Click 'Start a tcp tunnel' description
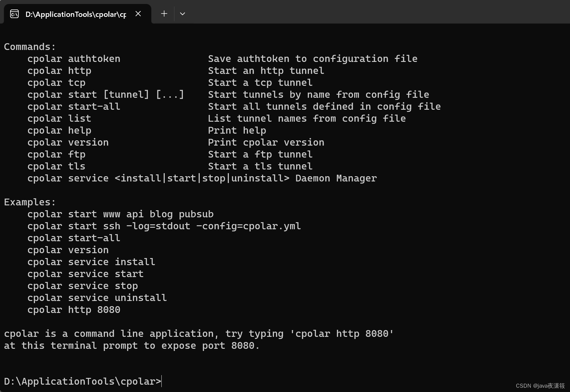Screen dimensions: 570x392 260,83
